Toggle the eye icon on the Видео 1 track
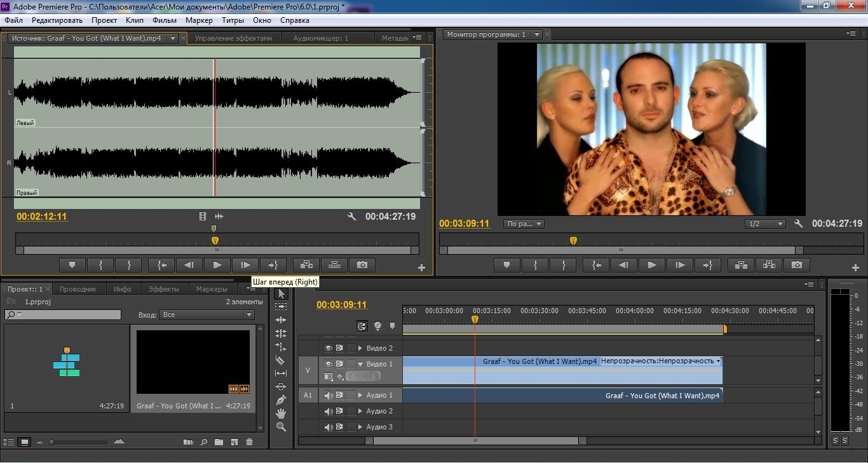The width and height of the screenshot is (868, 463). point(329,364)
